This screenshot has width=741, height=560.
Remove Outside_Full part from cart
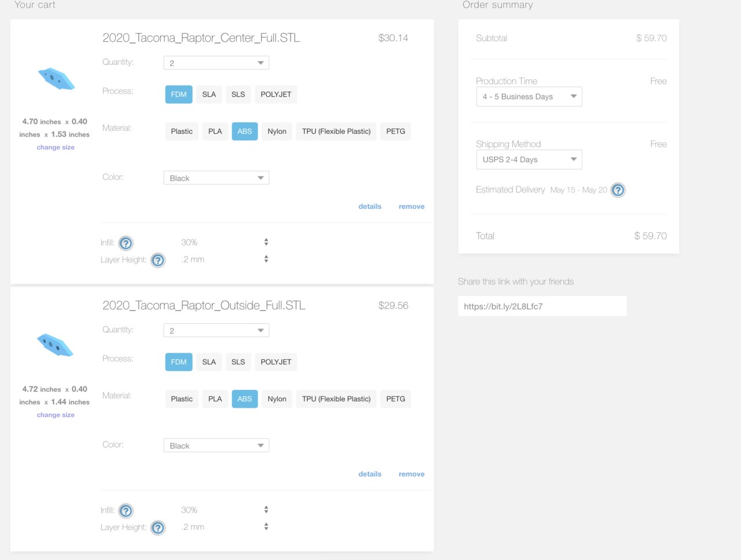click(412, 474)
